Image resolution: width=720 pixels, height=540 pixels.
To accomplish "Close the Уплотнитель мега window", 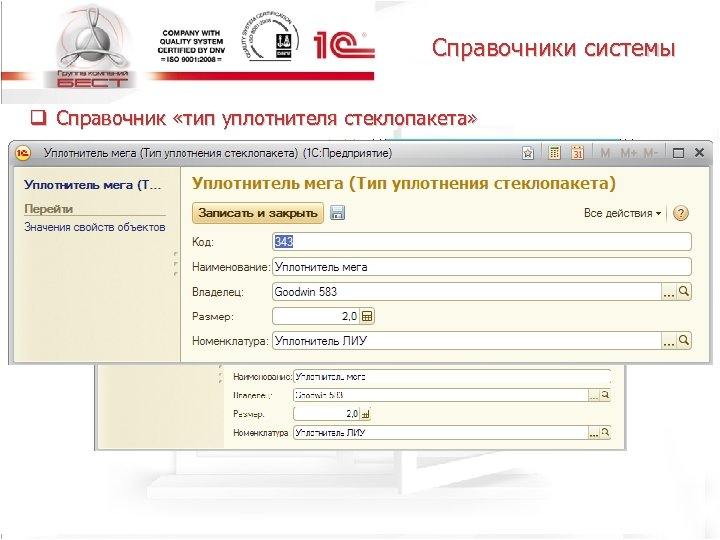I will pos(699,152).
